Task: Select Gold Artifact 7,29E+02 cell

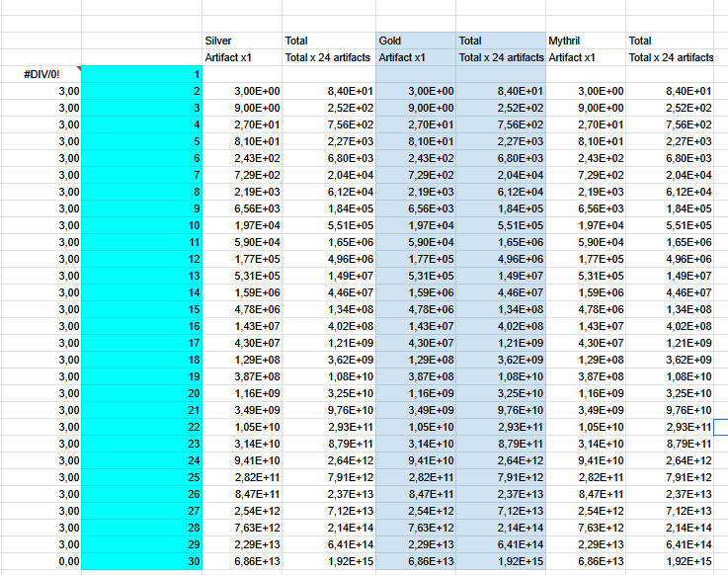Action: 416,175
